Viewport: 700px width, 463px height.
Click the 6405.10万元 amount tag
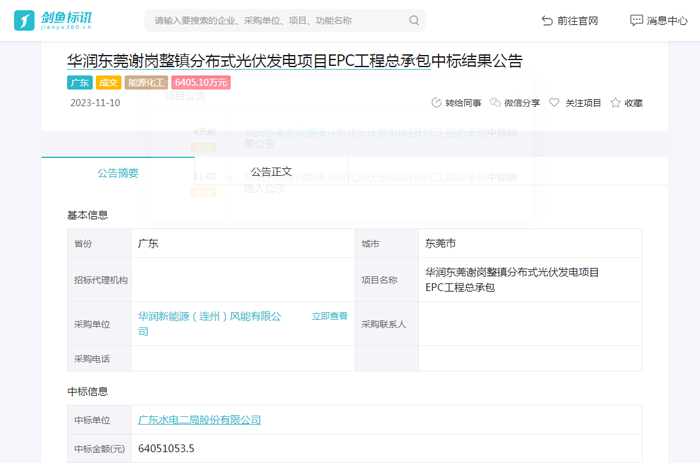coord(201,83)
